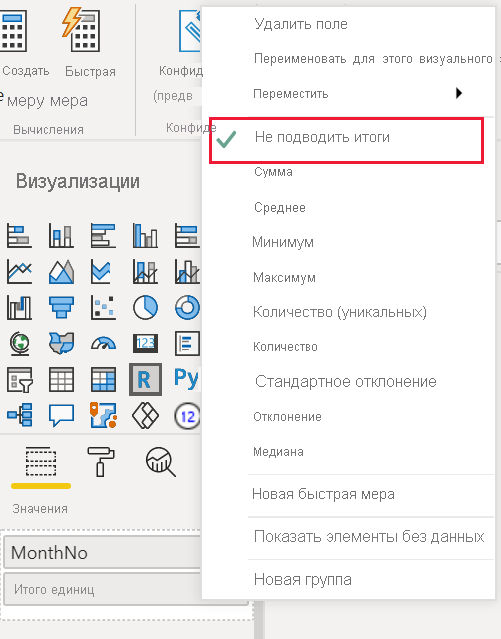Choose Количество (уникальных) aggregation
Image resolution: width=501 pixels, height=639 pixels.
[340, 312]
